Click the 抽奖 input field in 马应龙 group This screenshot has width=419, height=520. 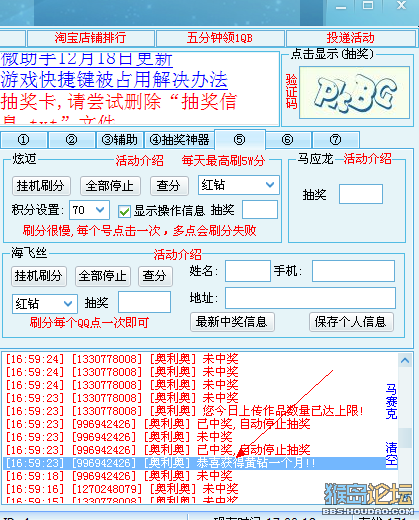point(361,194)
